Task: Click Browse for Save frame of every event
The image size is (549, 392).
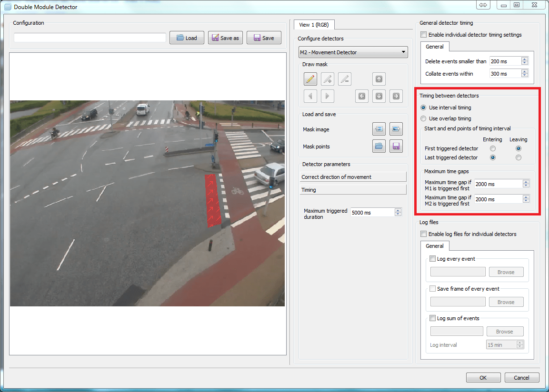Action: click(x=506, y=302)
